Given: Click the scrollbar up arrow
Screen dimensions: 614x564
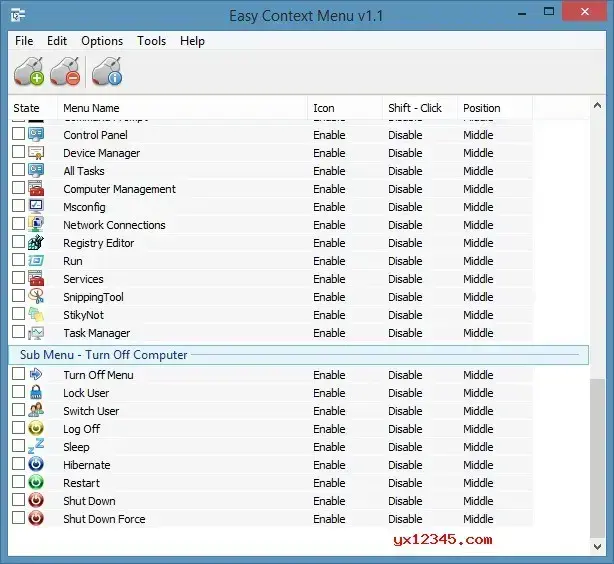Looking at the screenshot, I should (597, 105).
